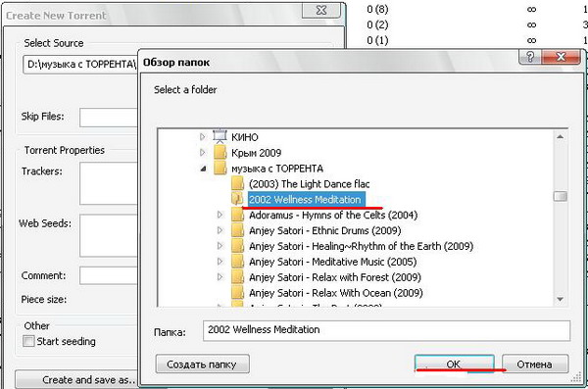Select Крым 2009 in the folder tree

click(x=256, y=153)
